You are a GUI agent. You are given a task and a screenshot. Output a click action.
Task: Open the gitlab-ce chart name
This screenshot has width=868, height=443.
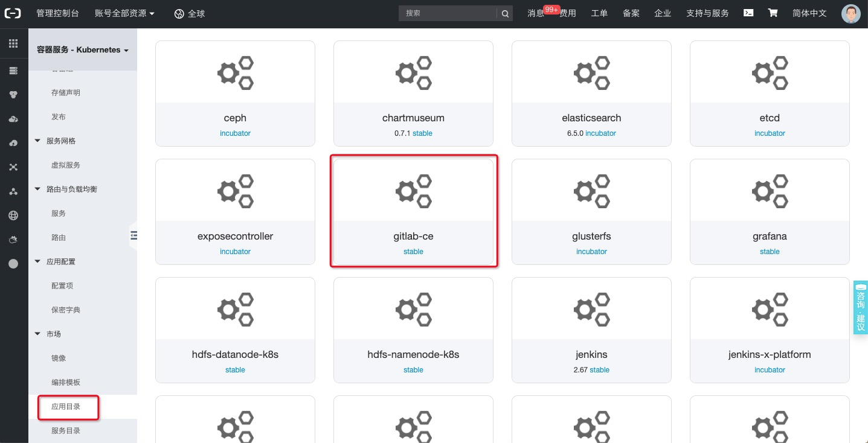413,236
